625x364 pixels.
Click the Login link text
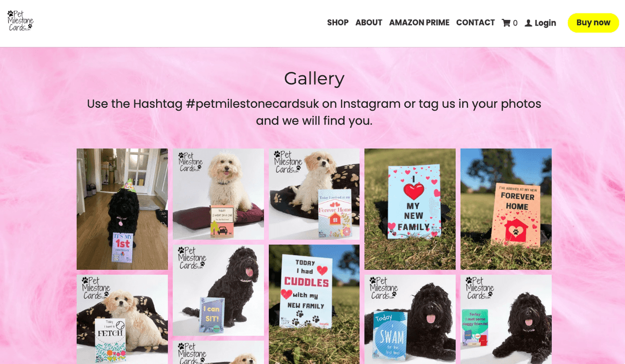[x=545, y=23]
